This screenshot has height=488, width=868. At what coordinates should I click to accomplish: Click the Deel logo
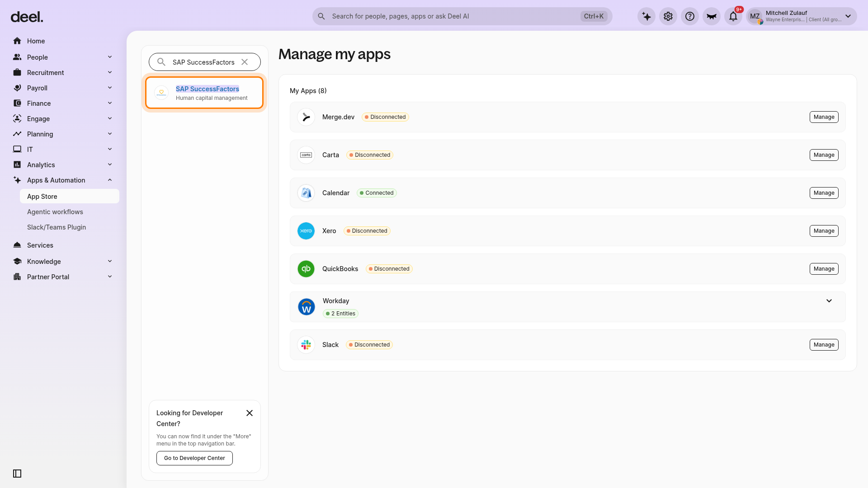click(27, 17)
